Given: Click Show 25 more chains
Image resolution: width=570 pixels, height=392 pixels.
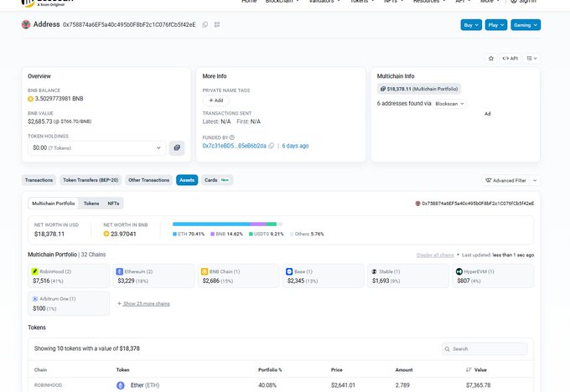Looking at the screenshot, I should 146,304.
